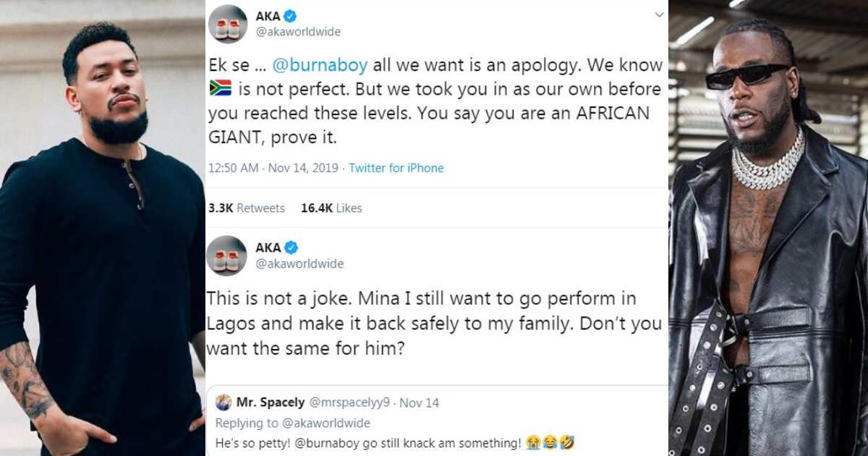Click the photo of man in black henley

[x=102, y=228]
